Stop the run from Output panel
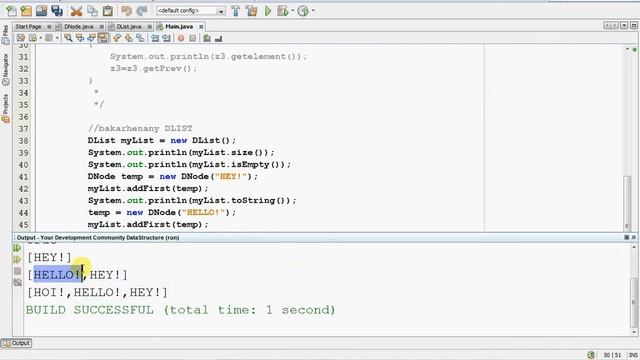This screenshot has height=360, width=640. (17, 271)
